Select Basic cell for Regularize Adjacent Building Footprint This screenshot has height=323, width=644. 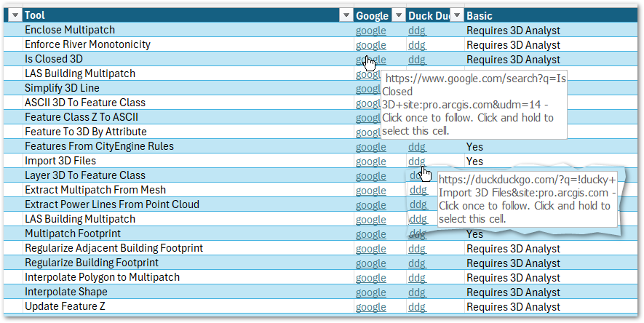click(x=514, y=249)
